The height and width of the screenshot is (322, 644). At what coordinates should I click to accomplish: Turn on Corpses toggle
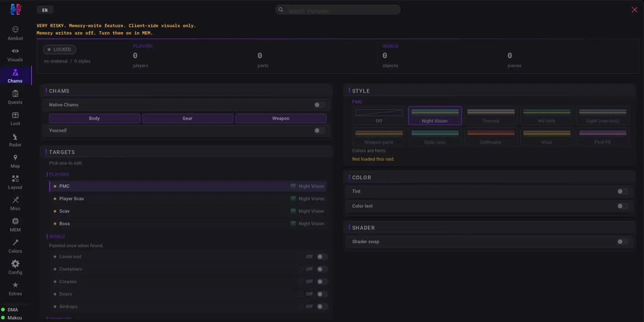(x=322, y=282)
